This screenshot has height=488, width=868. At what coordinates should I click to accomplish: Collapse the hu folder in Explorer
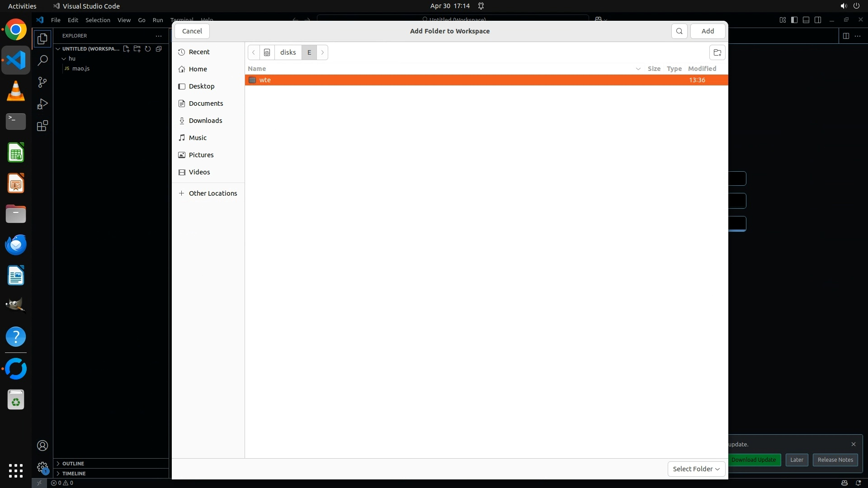click(x=64, y=59)
